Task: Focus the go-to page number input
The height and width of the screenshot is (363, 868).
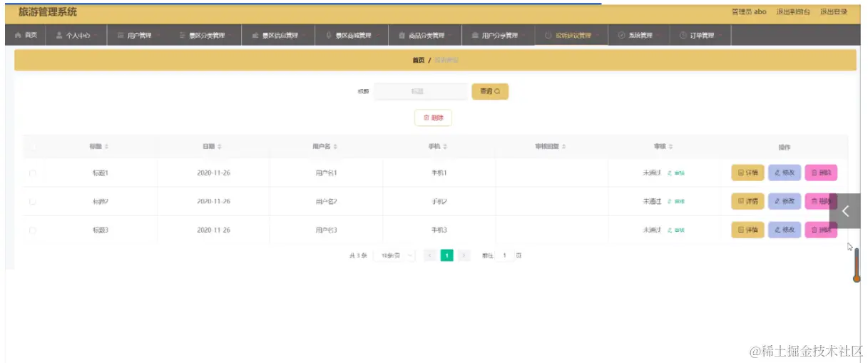Action: pos(504,255)
